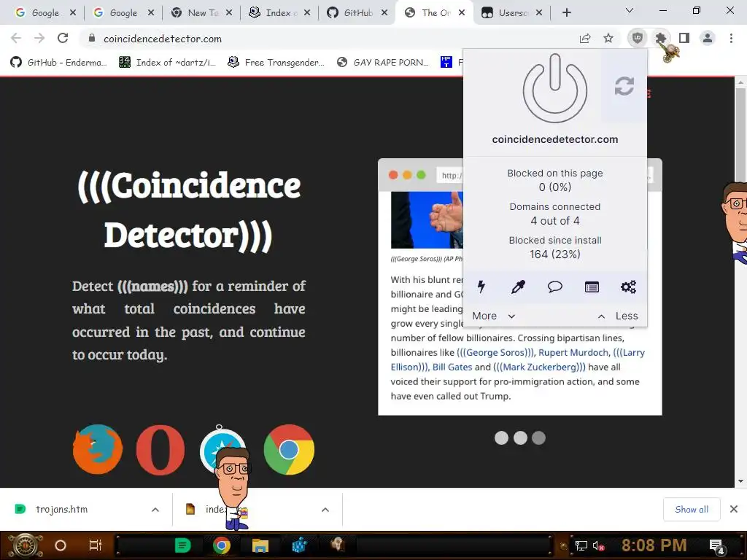Click the (((Mark Zuckerberg))) link
The width and height of the screenshot is (747, 560).
tap(539, 367)
